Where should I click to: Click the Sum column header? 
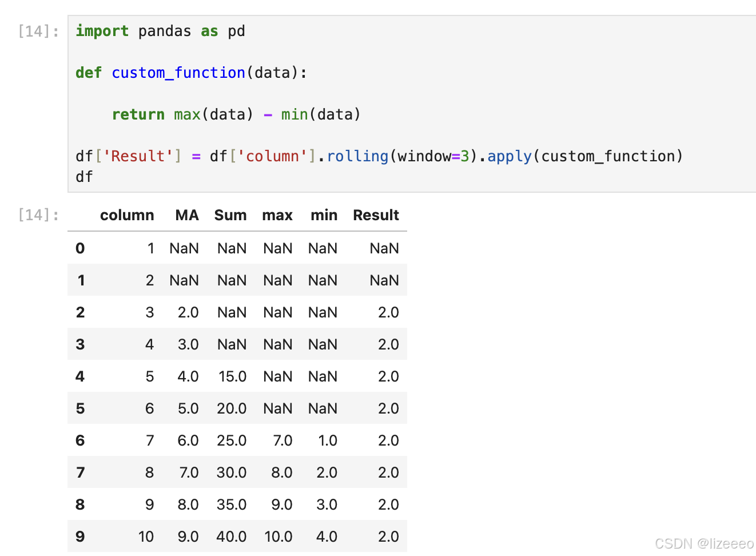click(x=230, y=216)
